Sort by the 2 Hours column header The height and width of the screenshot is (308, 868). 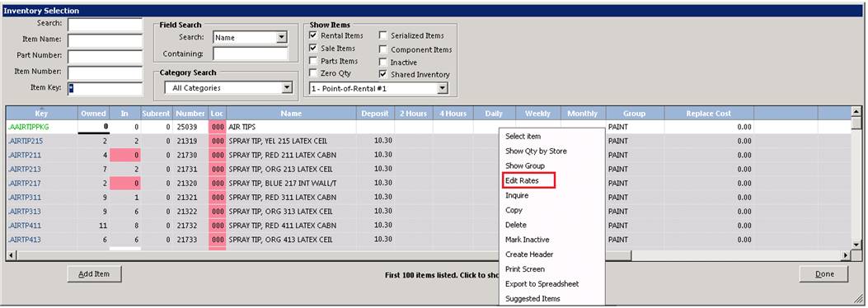coord(414,113)
